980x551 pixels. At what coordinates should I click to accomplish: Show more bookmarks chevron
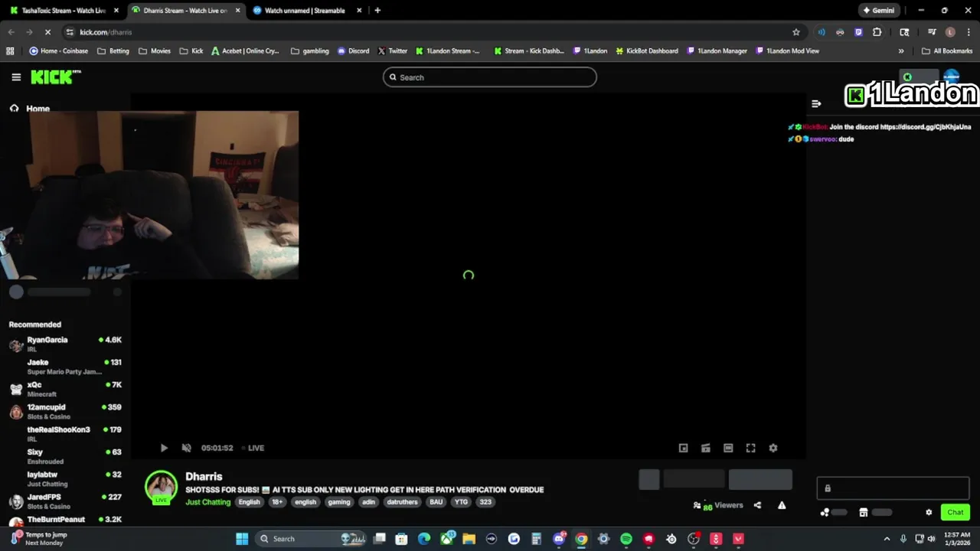pyautogui.click(x=901, y=51)
